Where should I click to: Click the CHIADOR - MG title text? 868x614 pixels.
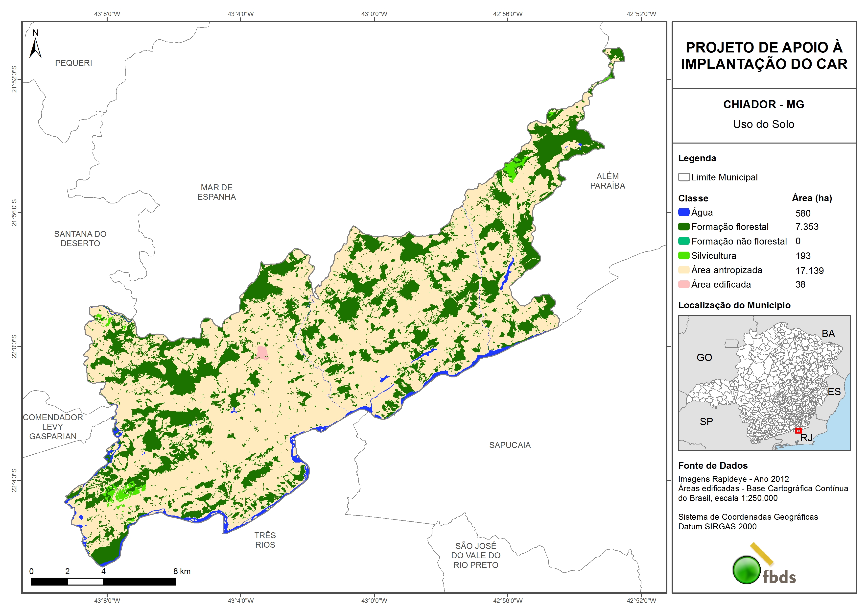click(764, 104)
